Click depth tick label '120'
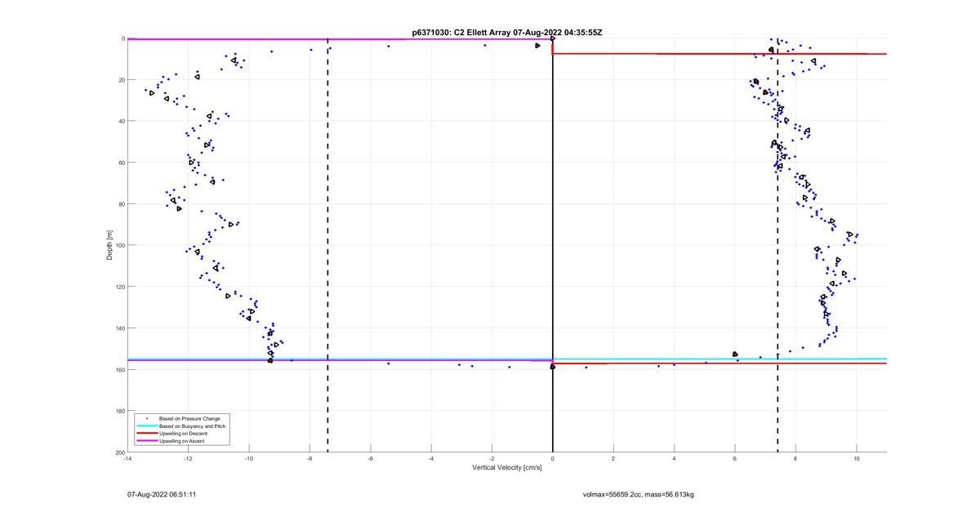980x508 pixels. coord(119,287)
